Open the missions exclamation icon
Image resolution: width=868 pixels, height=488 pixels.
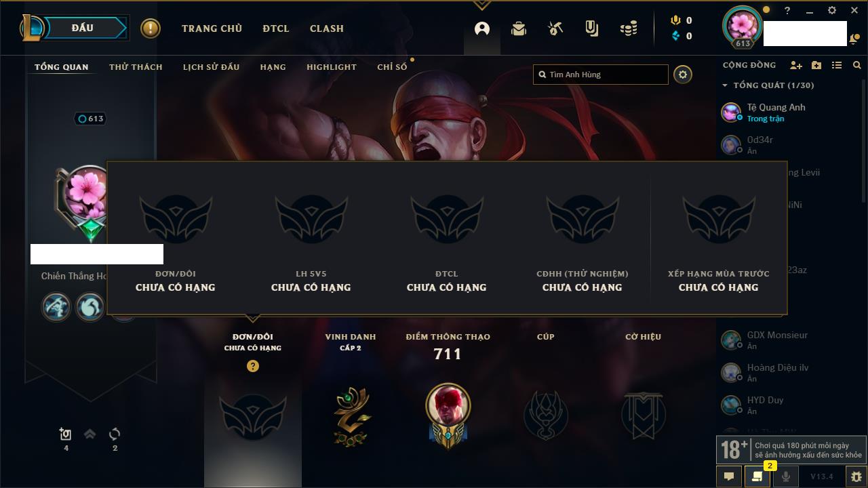tap(151, 28)
